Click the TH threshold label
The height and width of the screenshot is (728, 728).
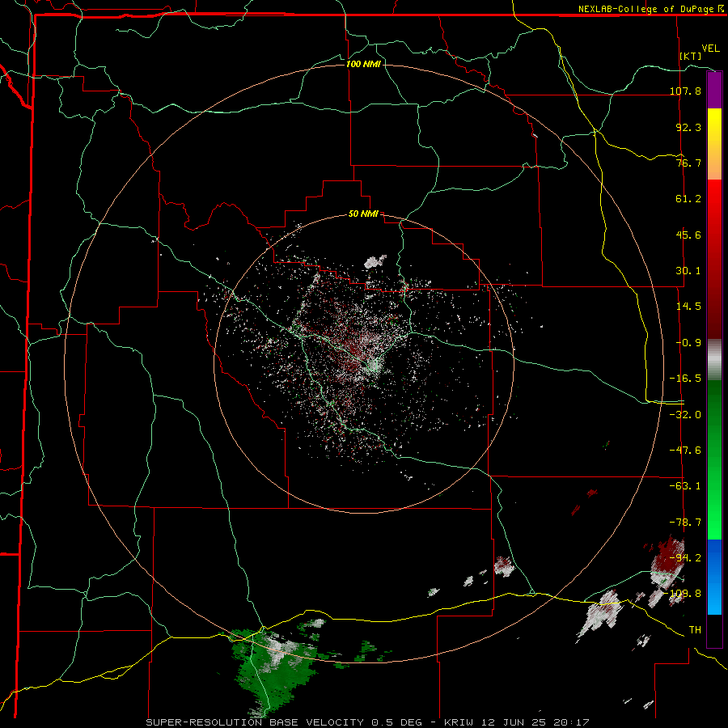pyautogui.click(x=695, y=630)
